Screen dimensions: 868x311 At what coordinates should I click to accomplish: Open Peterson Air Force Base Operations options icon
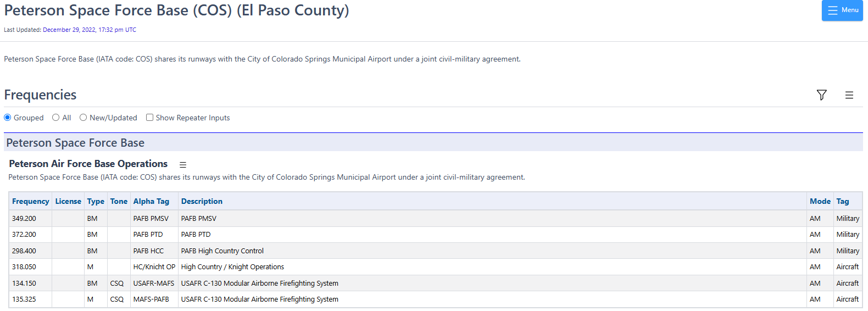click(183, 165)
